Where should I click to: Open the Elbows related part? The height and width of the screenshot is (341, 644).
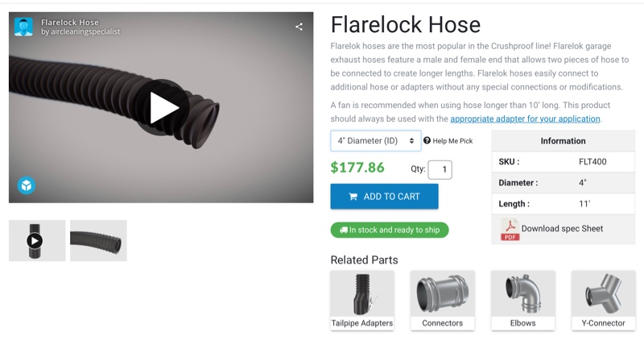[522, 300]
